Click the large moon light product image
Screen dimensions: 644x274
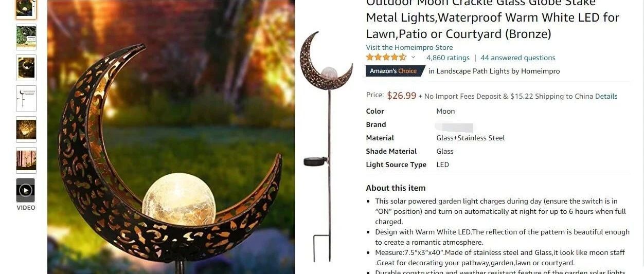click(x=171, y=137)
